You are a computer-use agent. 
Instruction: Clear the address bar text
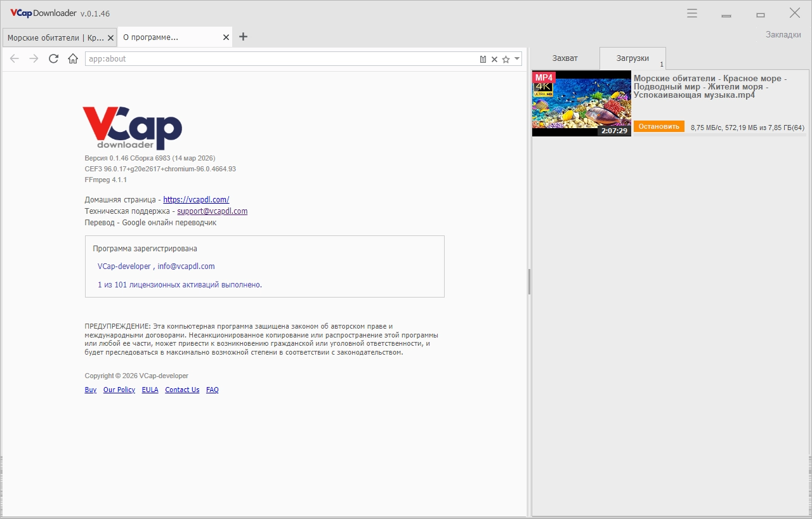point(494,59)
